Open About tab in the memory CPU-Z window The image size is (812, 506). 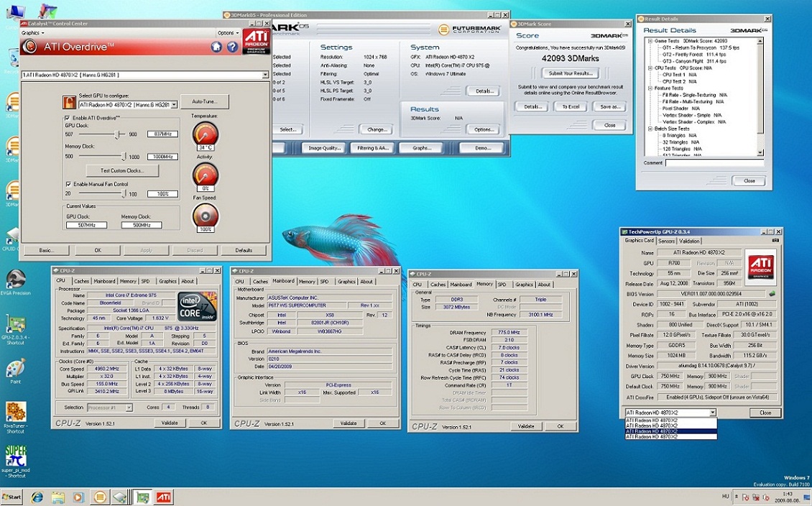544,285
